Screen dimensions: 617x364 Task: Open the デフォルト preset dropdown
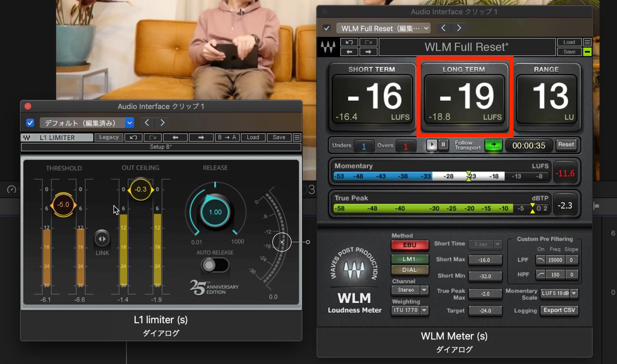tap(87, 123)
